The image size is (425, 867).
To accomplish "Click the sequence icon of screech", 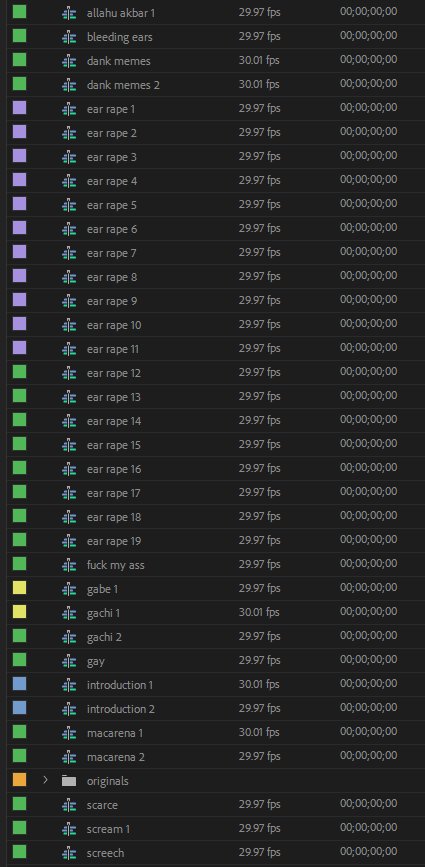I will click(69, 853).
